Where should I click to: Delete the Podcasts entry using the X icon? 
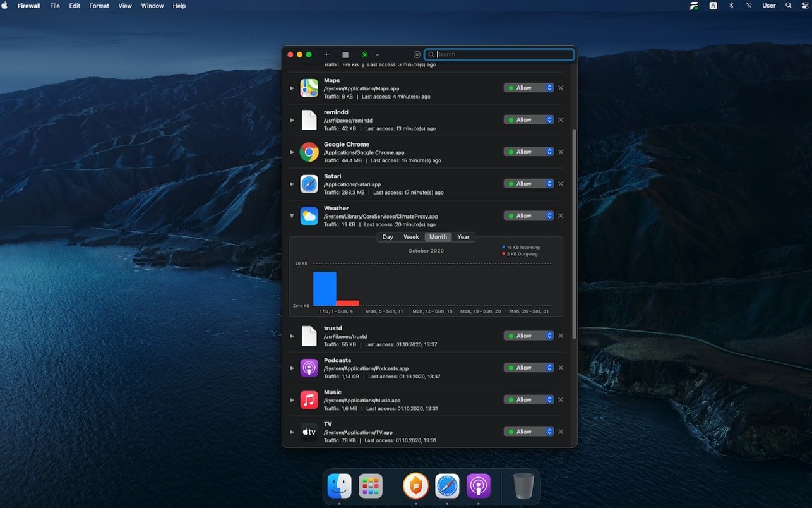click(x=561, y=368)
